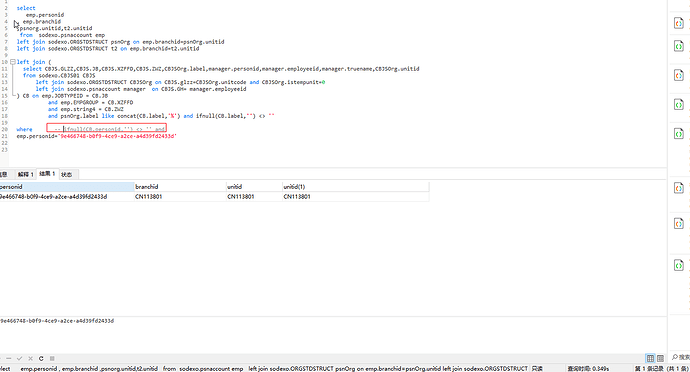Image resolution: width=690 pixels, height=372 pixels.
Task: Switch to grid view icon
Action: click(650, 358)
